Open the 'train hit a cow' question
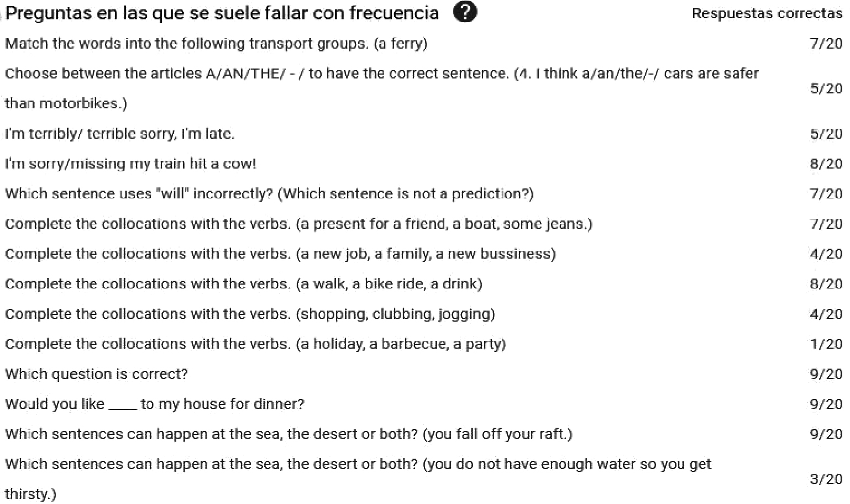The height and width of the screenshot is (504, 850). click(x=130, y=164)
